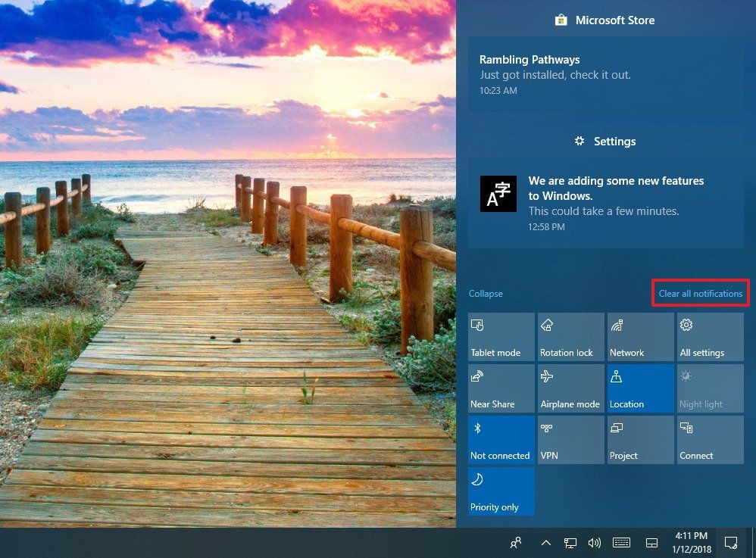
Task: Select the Network quick action tile
Action: [640, 336]
